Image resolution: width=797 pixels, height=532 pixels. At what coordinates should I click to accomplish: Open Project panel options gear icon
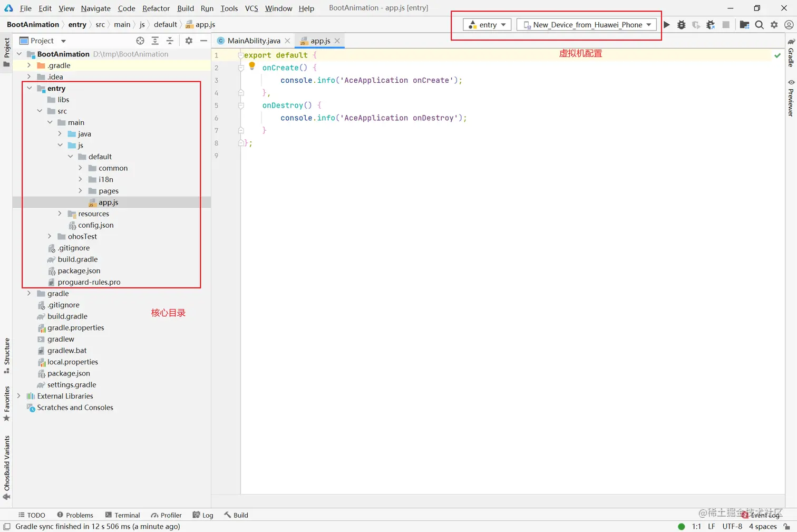click(189, 41)
